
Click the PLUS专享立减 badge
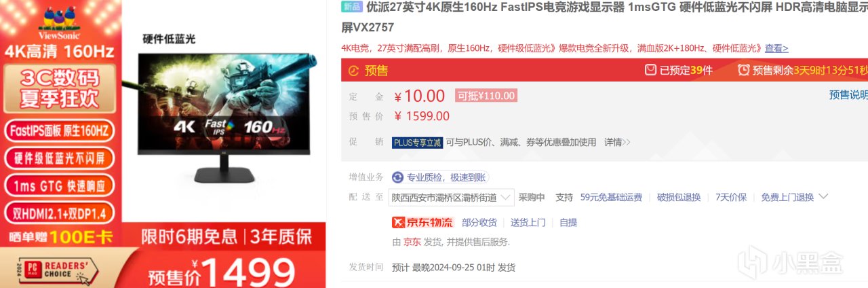pos(417,143)
